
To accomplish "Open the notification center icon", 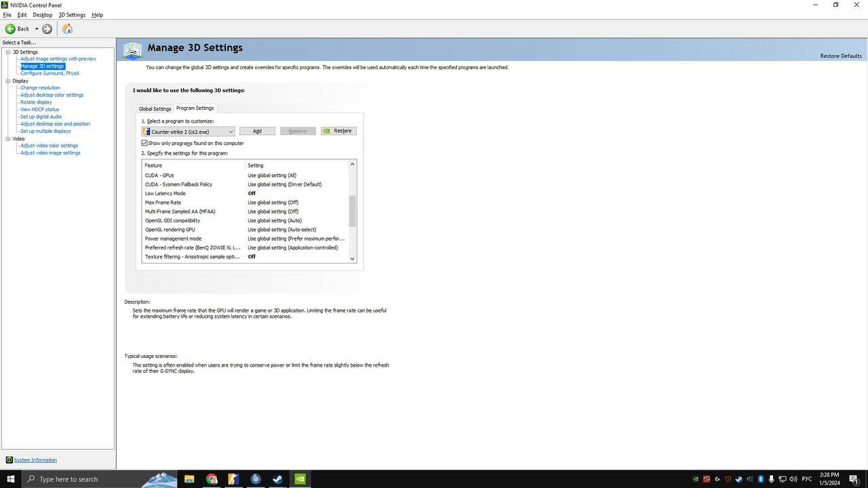I will point(854,479).
